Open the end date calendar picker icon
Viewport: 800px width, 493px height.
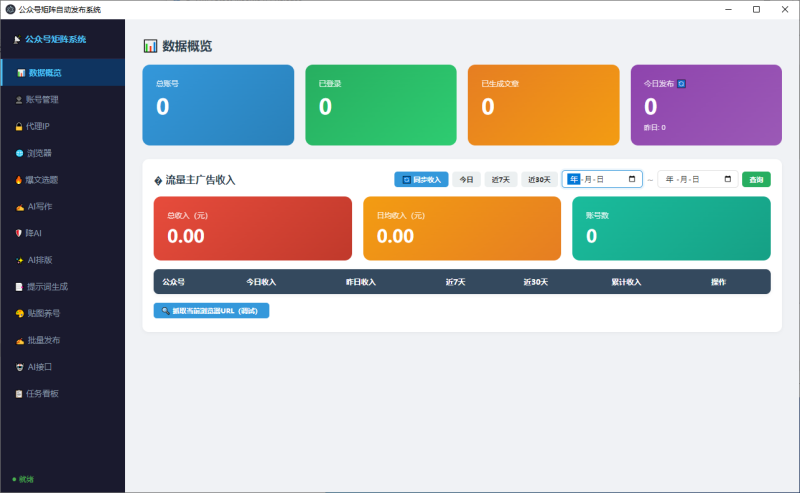click(728, 179)
